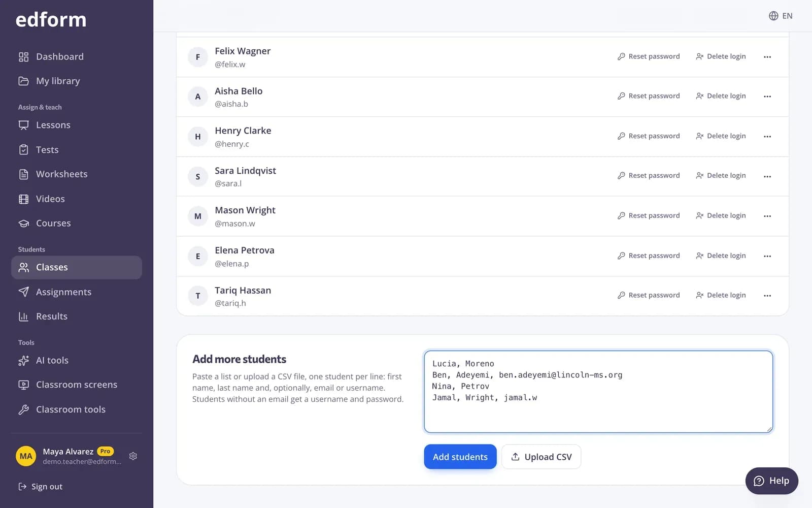Open the Tests section
This screenshot has height=508, width=812.
77,150
